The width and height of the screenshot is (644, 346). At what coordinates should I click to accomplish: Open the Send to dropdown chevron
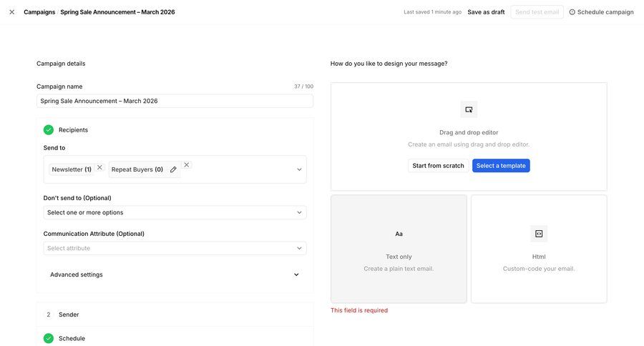click(299, 169)
